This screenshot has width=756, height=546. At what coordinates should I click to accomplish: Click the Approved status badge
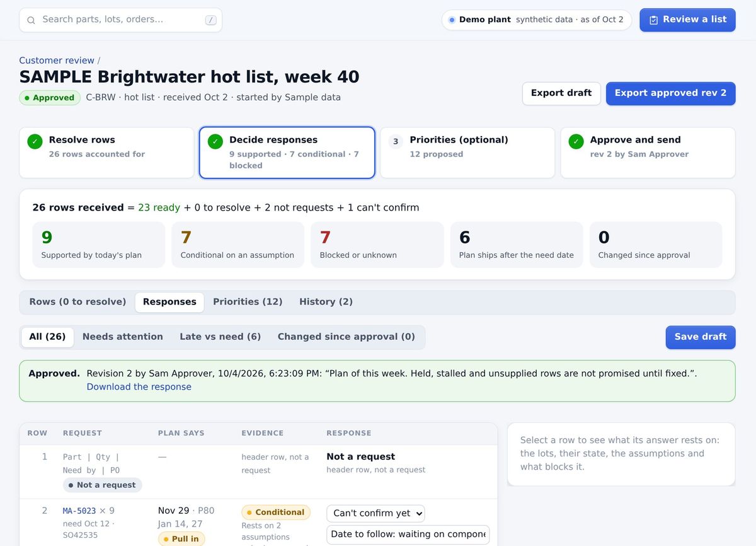pyautogui.click(x=50, y=98)
